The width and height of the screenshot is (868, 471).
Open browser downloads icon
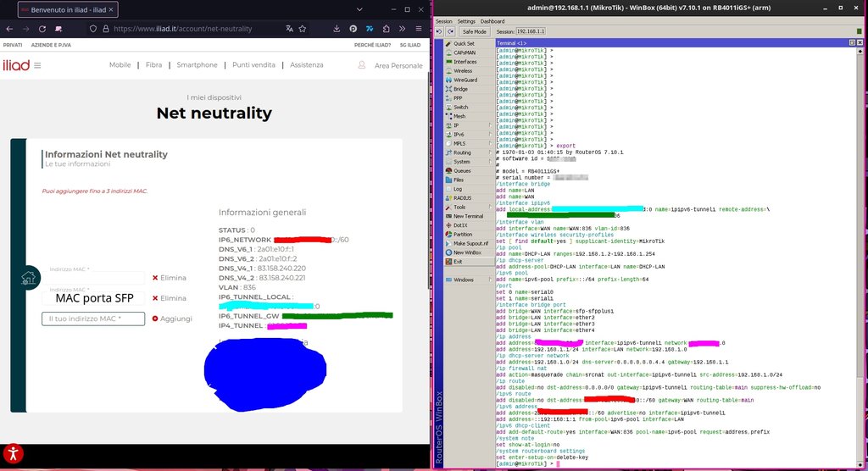[x=337, y=29]
